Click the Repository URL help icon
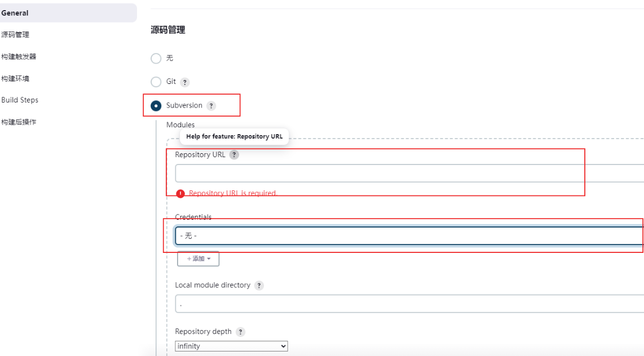The width and height of the screenshot is (644, 356). pos(234,155)
